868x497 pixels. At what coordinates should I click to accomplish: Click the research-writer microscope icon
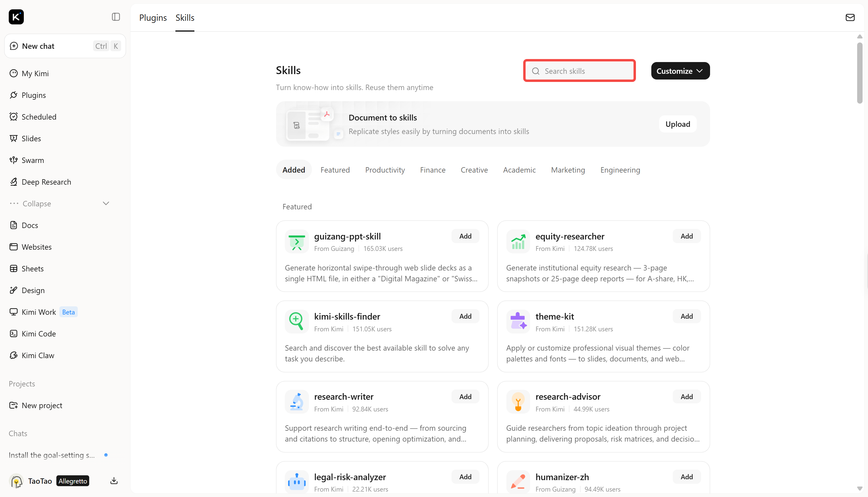pos(297,402)
